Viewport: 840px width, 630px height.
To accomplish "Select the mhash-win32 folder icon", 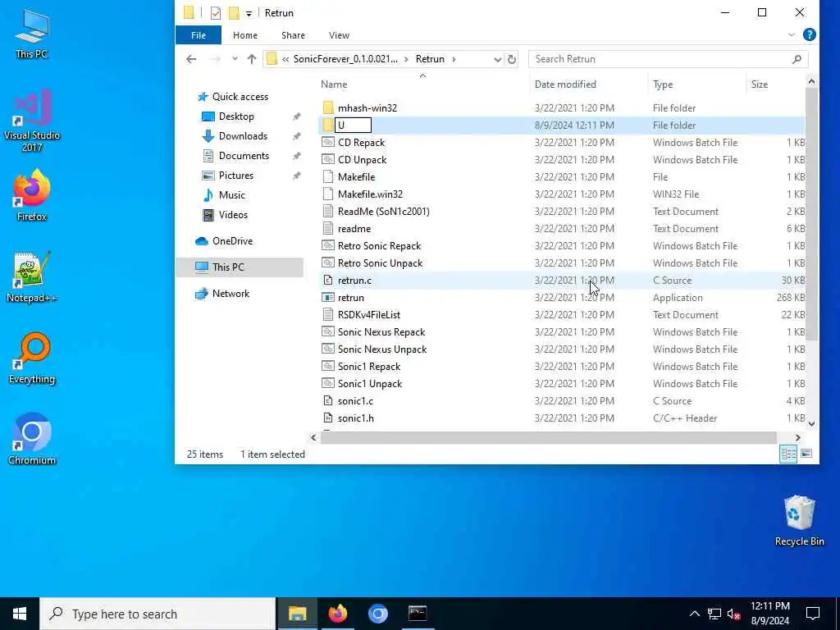I will (x=328, y=108).
